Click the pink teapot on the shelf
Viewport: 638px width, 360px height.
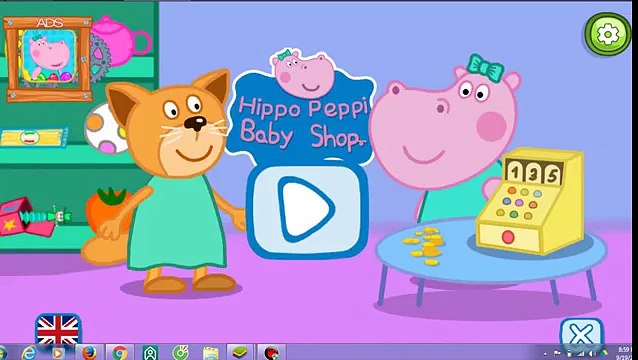(x=120, y=41)
